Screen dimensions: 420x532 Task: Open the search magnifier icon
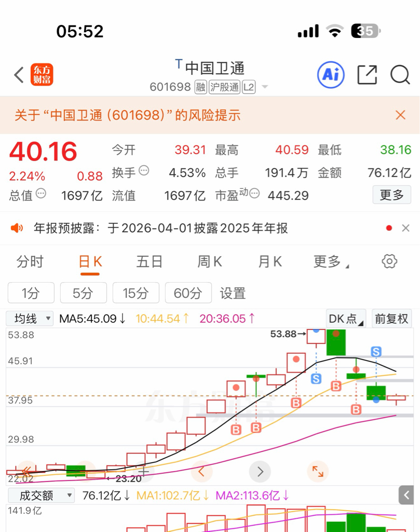400,75
